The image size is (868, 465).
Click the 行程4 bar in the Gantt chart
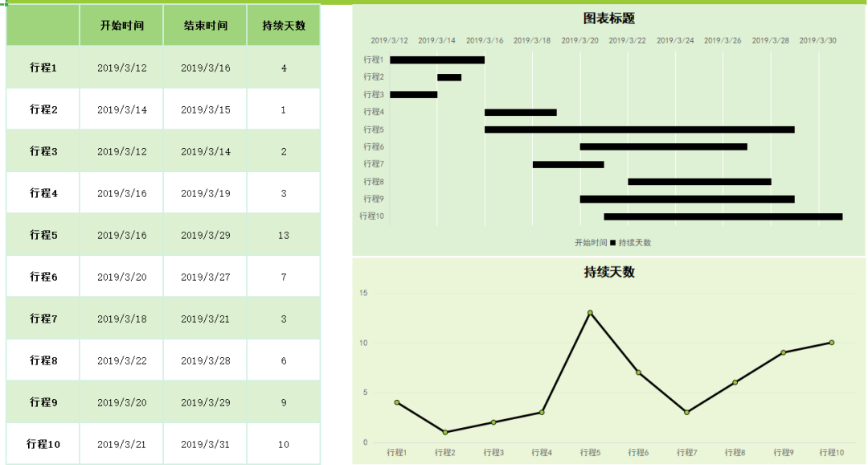pos(520,113)
